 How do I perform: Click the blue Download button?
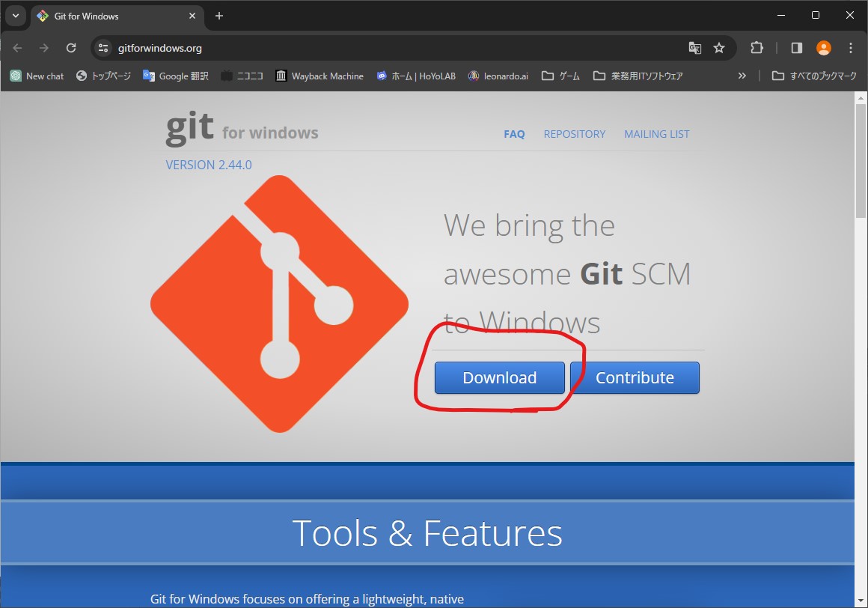pyautogui.click(x=499, y=378)
